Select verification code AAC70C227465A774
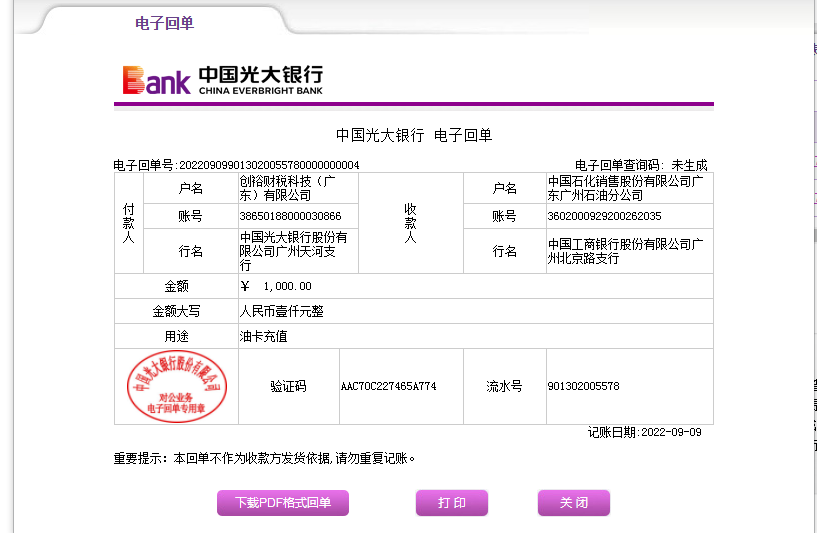 (388, 386)
